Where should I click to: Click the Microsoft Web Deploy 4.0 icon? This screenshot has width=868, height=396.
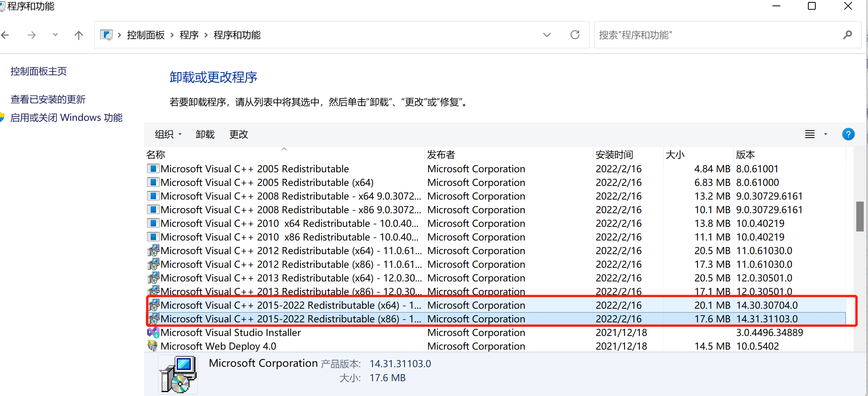pos(153,346)
